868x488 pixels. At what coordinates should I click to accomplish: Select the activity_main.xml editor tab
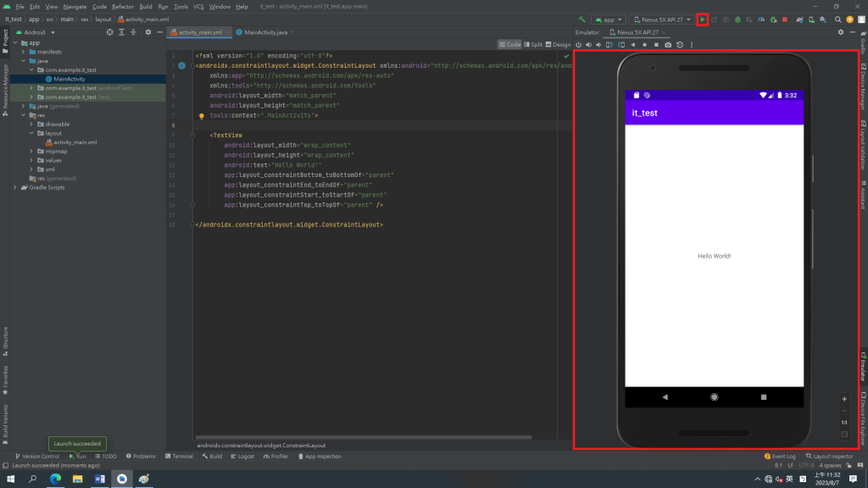coord(200,32)
